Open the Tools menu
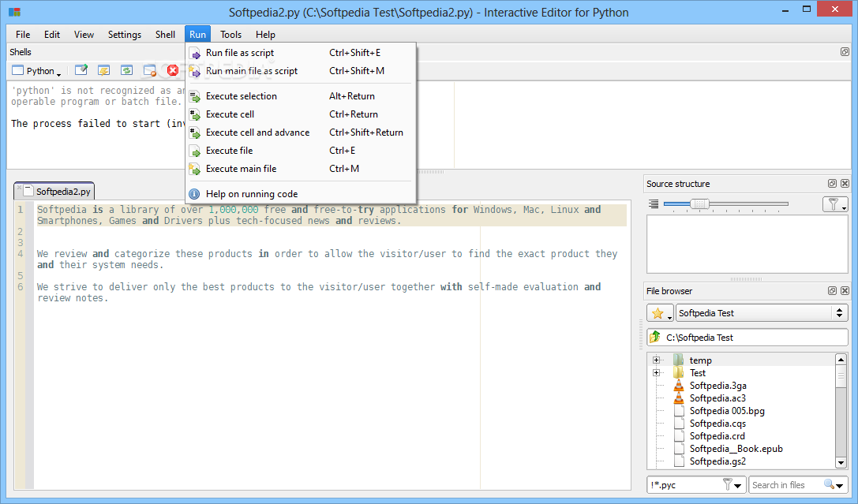Image resolution: width=858 pixels, height=504 pixels. click(x=231, y=35)
